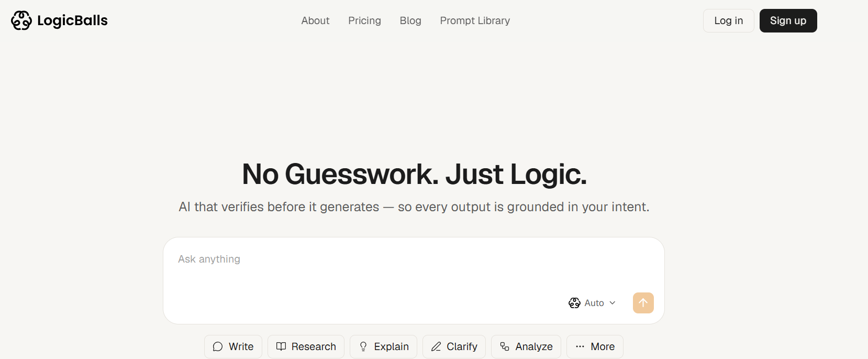Choose the Analyze shapes chip
Screen dimensions: 868x359
[526, 346]
